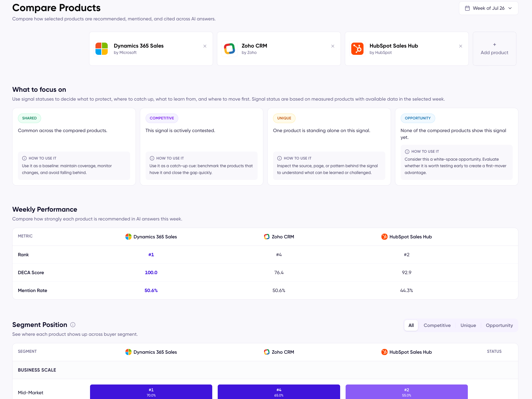Click the info icon next to Segment Position

[x=73, y=324]
